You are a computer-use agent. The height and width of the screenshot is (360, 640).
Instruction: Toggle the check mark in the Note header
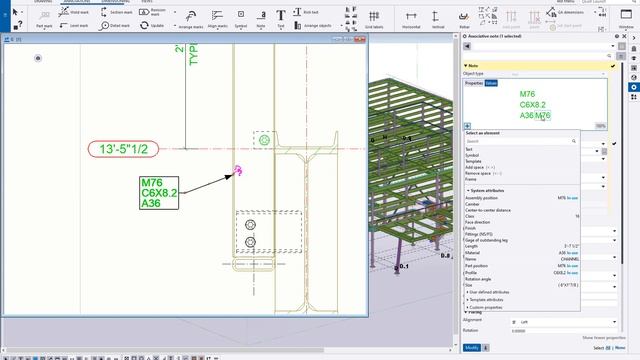click(613, 66)
